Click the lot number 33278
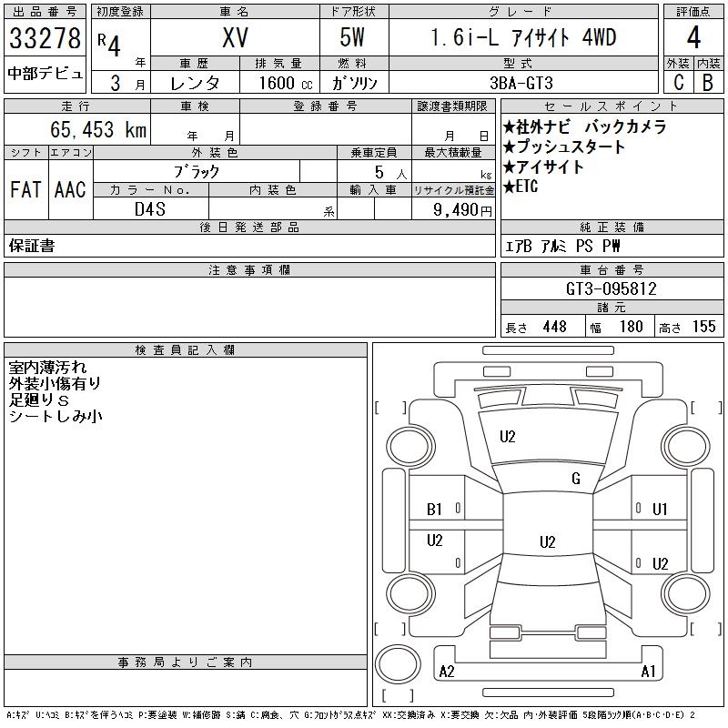 45,38
